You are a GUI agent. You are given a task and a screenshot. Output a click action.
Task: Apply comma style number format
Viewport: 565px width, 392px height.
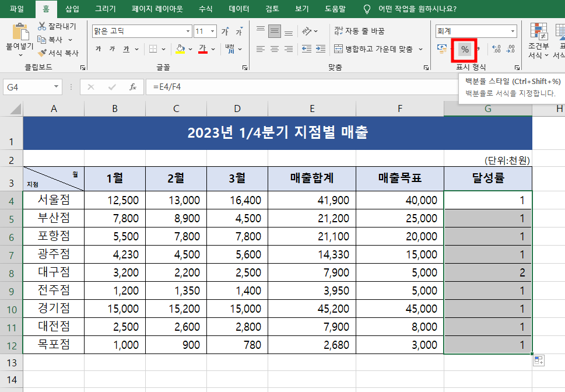tap(478, 48)
